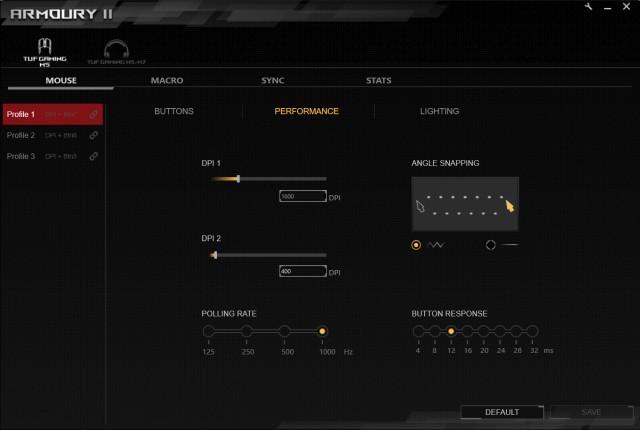Set button response to 32 ms
The image size is (640, 430).
click(532, 331)
